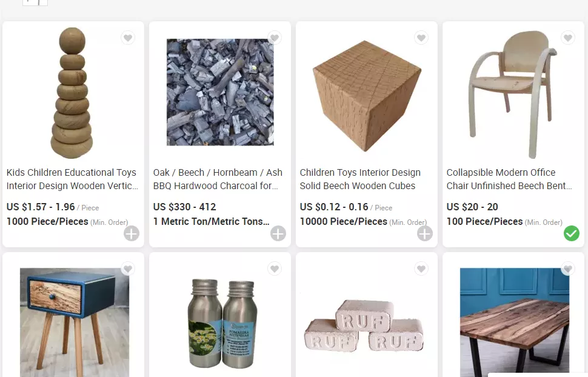Favorite the blue nightstand with drawer

click(x=128, y=269)
